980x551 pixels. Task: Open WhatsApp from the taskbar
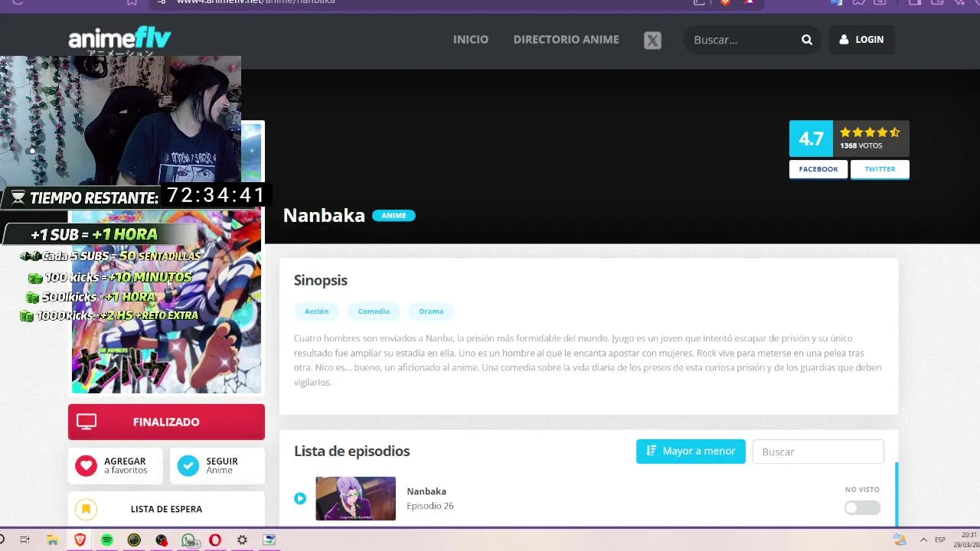click(x=188, y=540)
